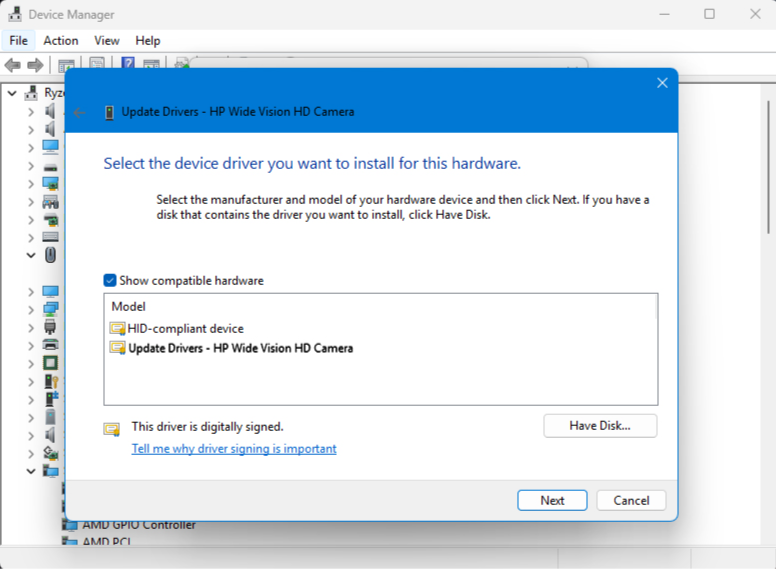
Task: Select the Storage controllers icon in tree
Action: coord(50,453)
